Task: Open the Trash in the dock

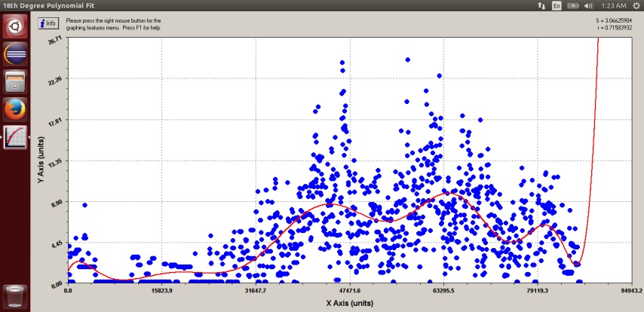Action: [15, 295]
